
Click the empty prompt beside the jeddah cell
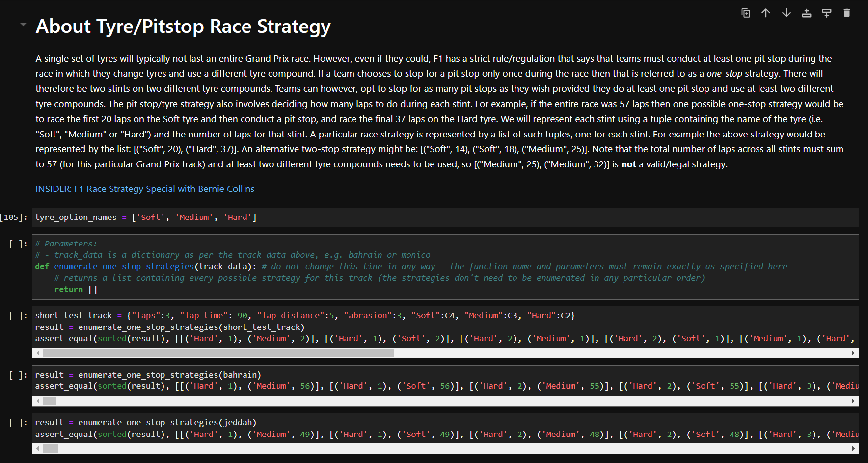click(x=16, y=423)
